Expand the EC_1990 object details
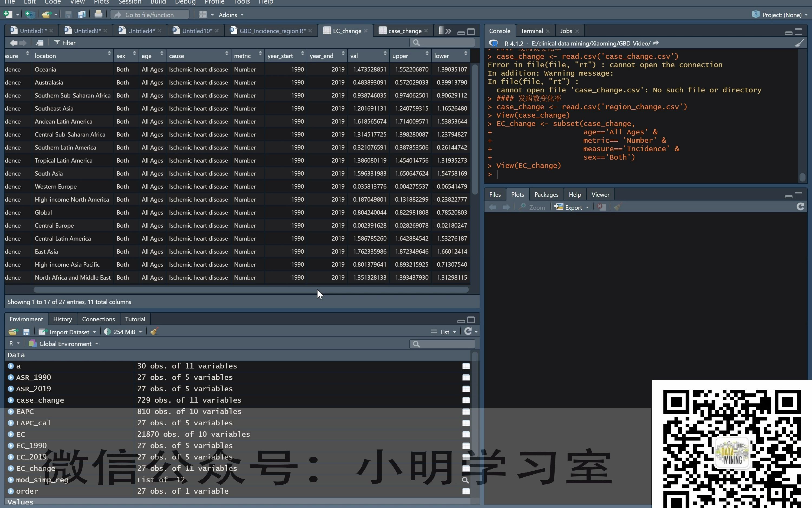The image size is (812, 508). point(11,445)
